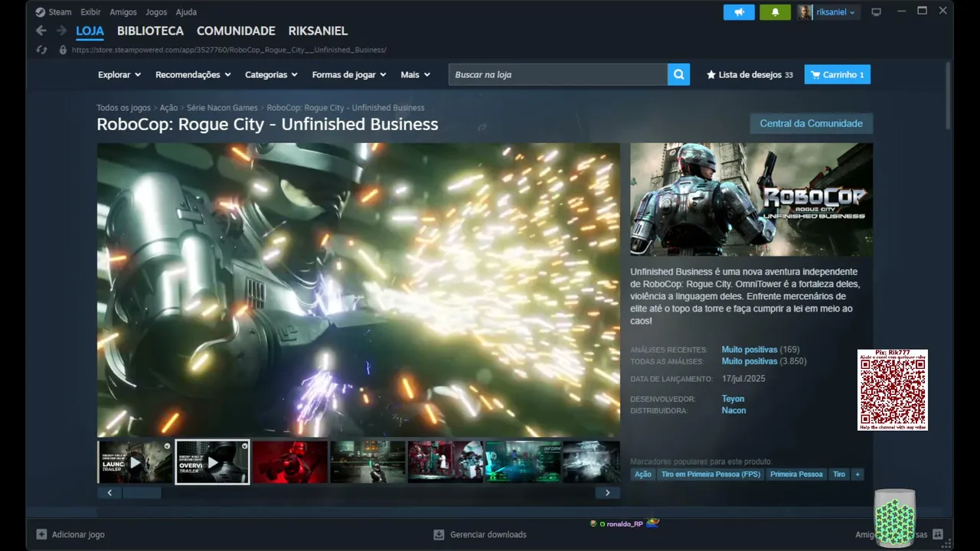The image size is (980, 551).
Task: Play the Launch Trailer thumbnail
Action: (135, 461)
